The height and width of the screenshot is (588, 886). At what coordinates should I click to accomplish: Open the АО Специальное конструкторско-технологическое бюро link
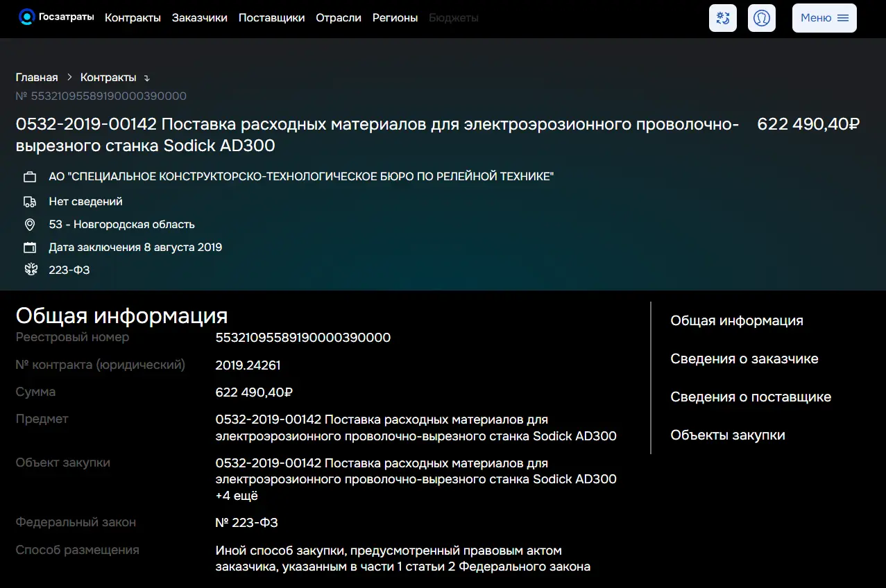(x=301, y=177)
